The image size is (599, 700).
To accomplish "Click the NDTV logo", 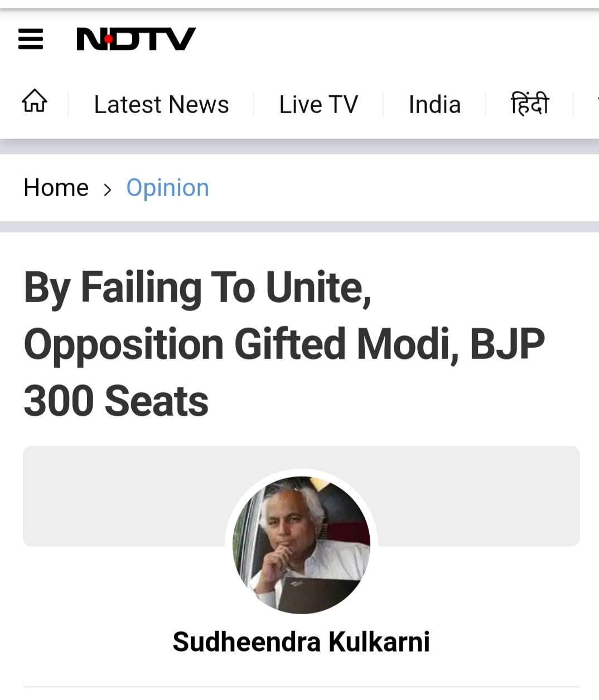I will click(x=136, y=39).
